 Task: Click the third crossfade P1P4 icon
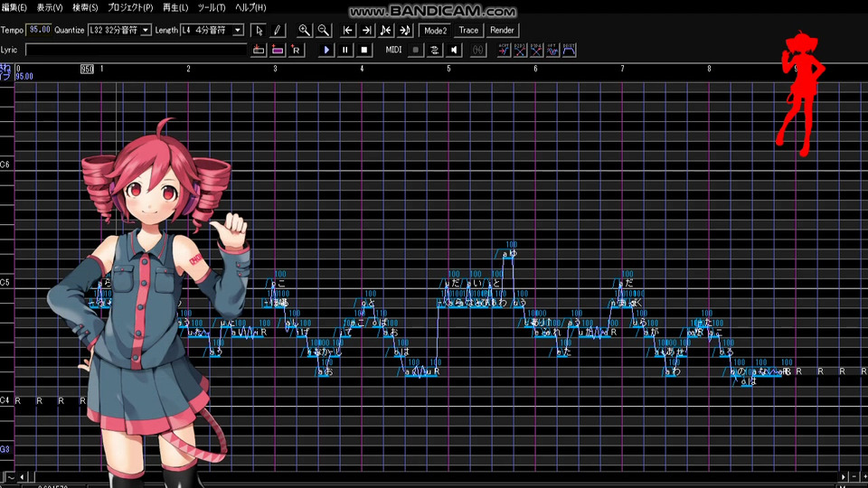536,50
